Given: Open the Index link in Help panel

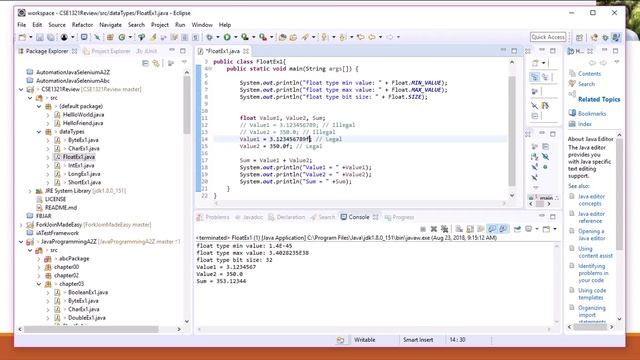Looking at the screenshot, I should pos(584,124).
